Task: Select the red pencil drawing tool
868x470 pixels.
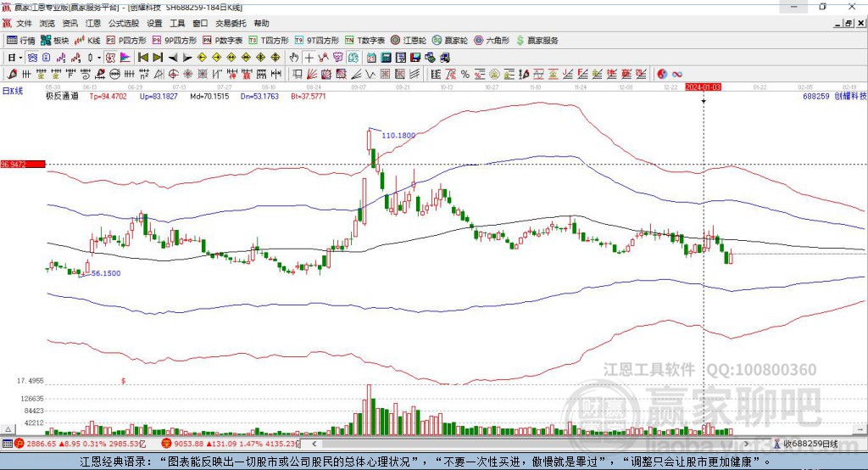Action: click(12, 74)
